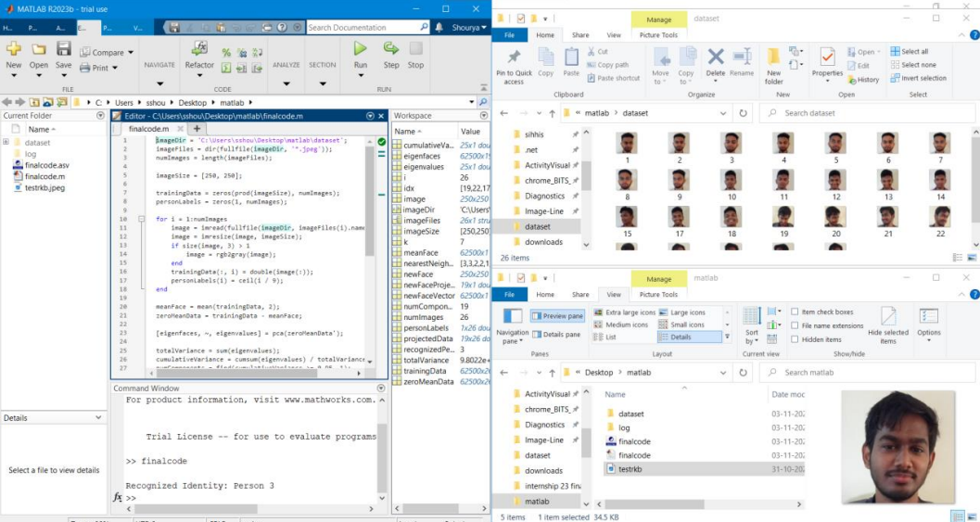
Task: Expand the dataset folder in Current Folder
Action: tap(6, 143)
